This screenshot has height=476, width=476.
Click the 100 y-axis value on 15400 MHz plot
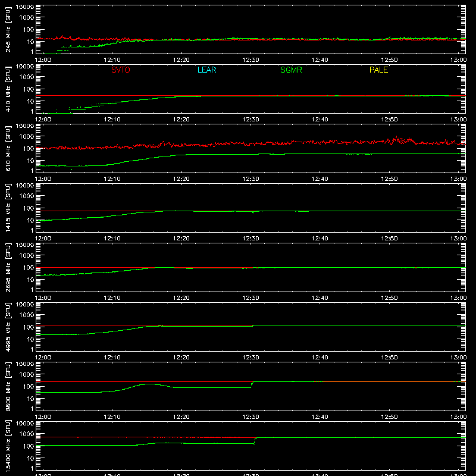point(29,446)
